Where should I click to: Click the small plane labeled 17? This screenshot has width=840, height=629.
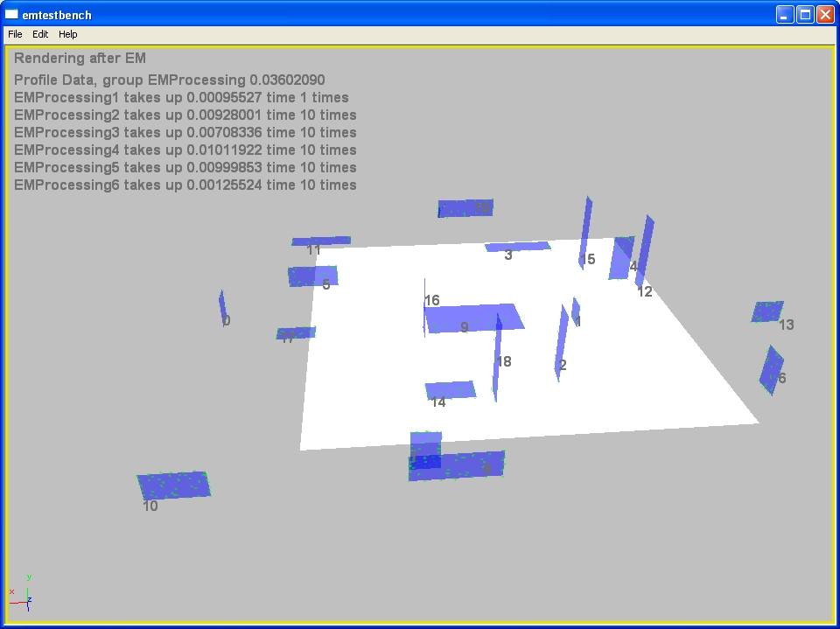tap(296, 333)
